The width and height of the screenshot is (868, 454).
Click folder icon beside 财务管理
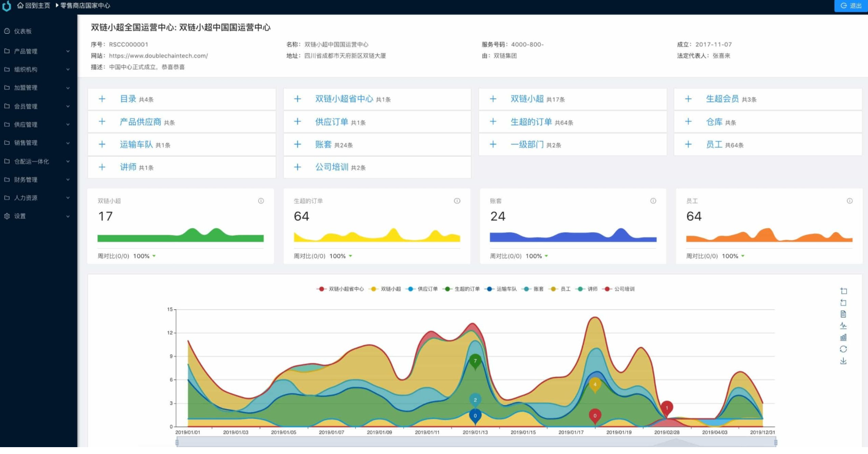pos(7,179)
